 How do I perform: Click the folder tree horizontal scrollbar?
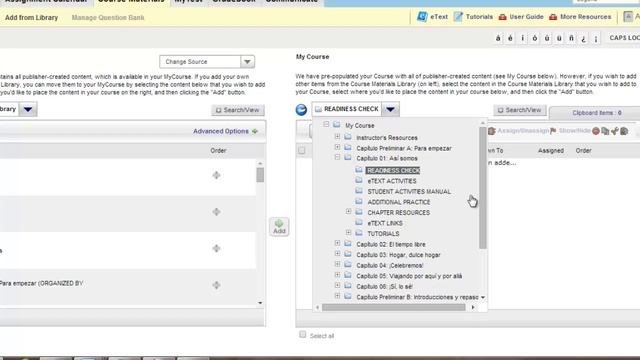[x=394, y=307]
